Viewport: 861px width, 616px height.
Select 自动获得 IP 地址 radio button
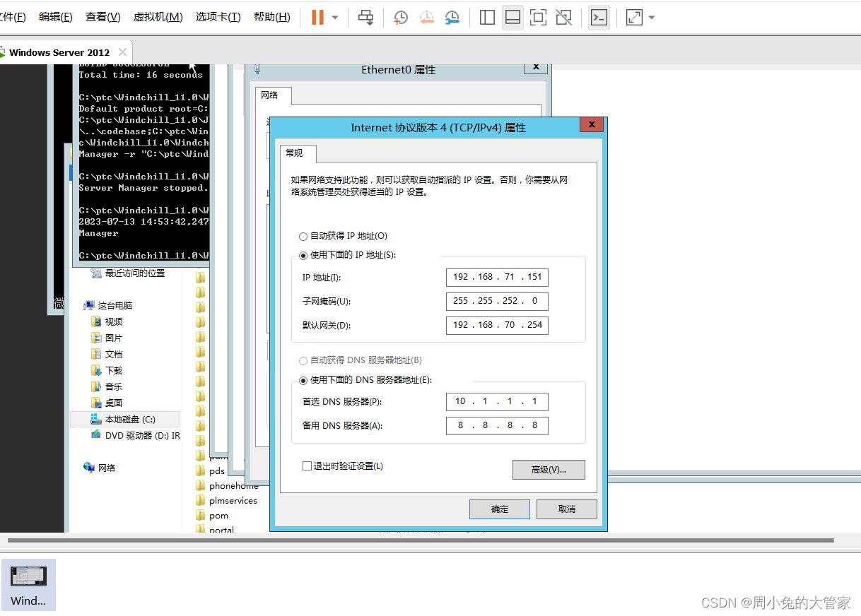click(303, 237)
